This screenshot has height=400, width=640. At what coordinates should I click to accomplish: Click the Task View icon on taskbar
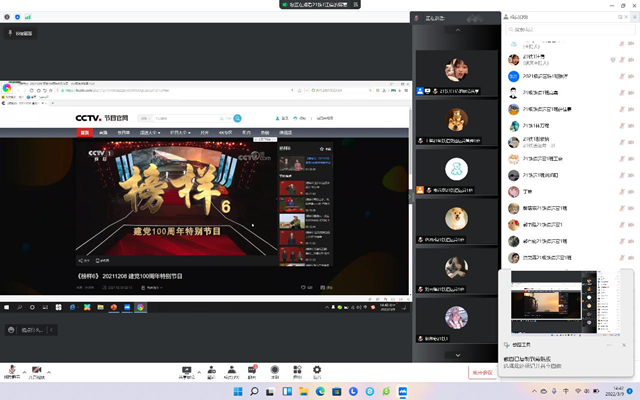point(271,392)
